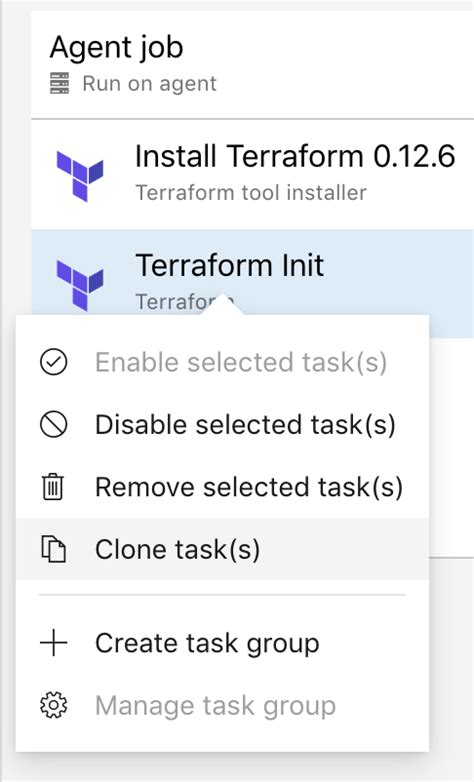
Task: Click the Run on agent subtitle
Action: tap(150, 83)
